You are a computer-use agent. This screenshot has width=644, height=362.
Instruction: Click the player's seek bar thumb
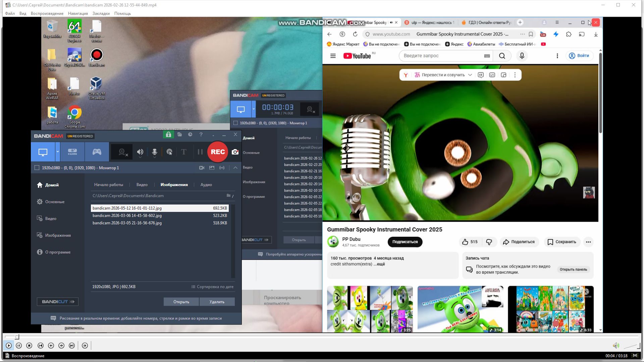click(x=17, y=337)
